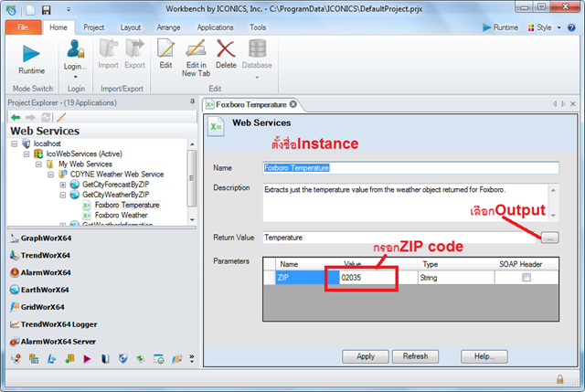Switch to the Arrange ribbon tab

coord(168,27)
